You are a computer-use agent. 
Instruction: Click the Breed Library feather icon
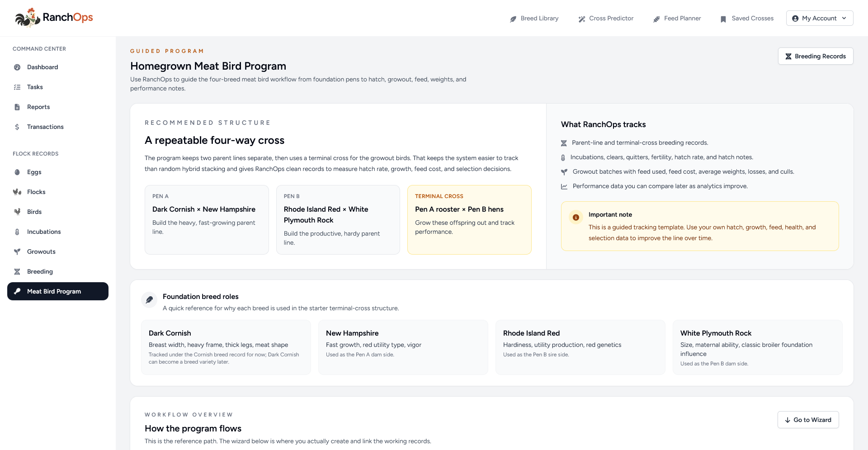tap(513, 19)
